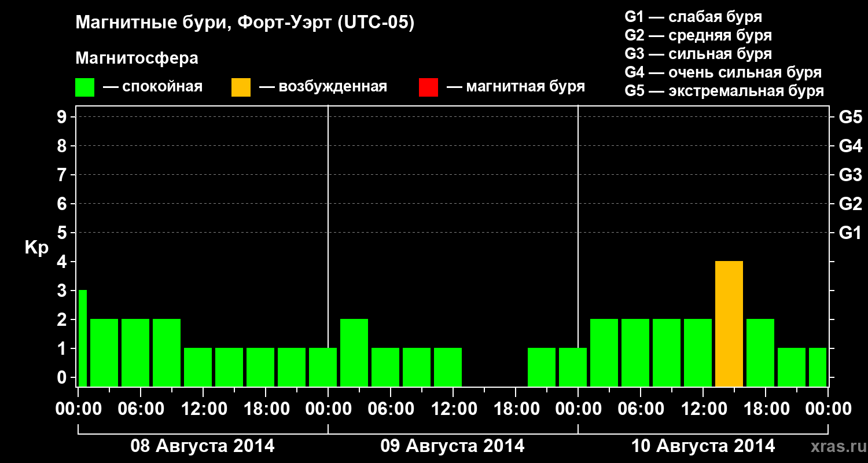Click the orange возбужденная legend swatch

(x=241, y=87)
